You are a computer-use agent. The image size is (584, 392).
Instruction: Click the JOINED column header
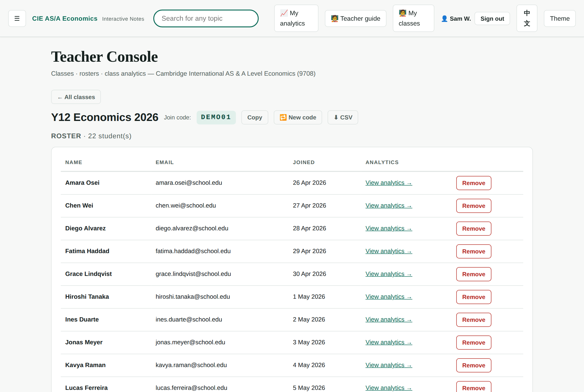pyautogui.click(x=304, y=162)
